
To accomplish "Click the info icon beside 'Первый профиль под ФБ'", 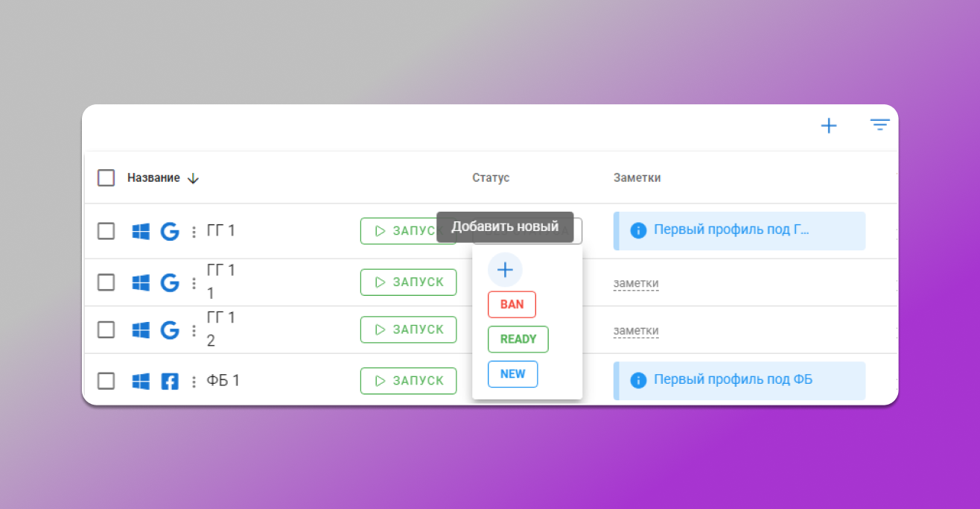I will pos(638,379).
